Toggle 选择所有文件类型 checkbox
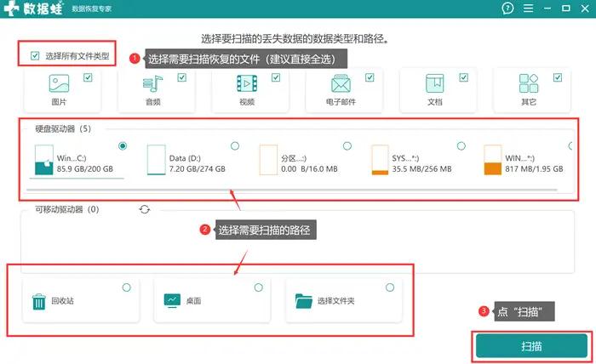The height and width of the screenshot is (364, 596). [x=35, y=56]
